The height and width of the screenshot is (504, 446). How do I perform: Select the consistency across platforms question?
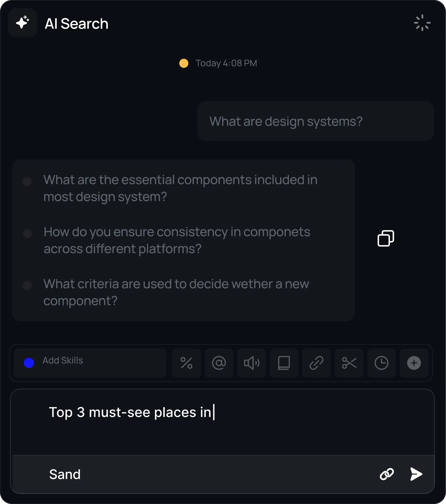177,240
